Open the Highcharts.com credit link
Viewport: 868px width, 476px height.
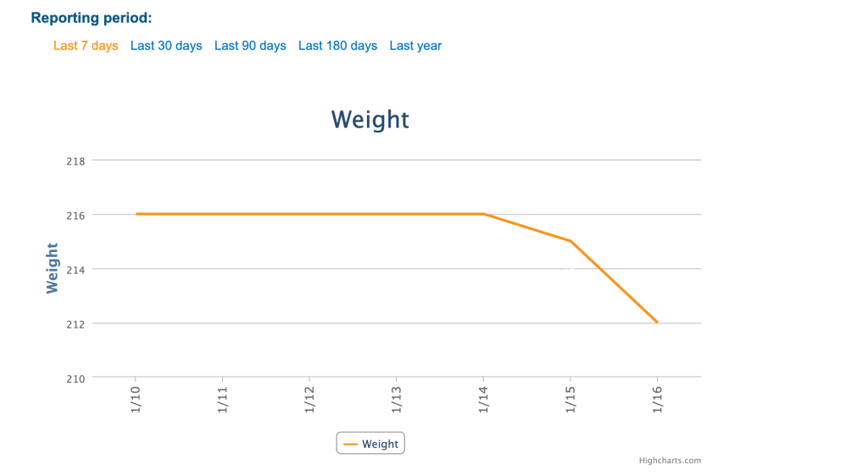[670, 461]
